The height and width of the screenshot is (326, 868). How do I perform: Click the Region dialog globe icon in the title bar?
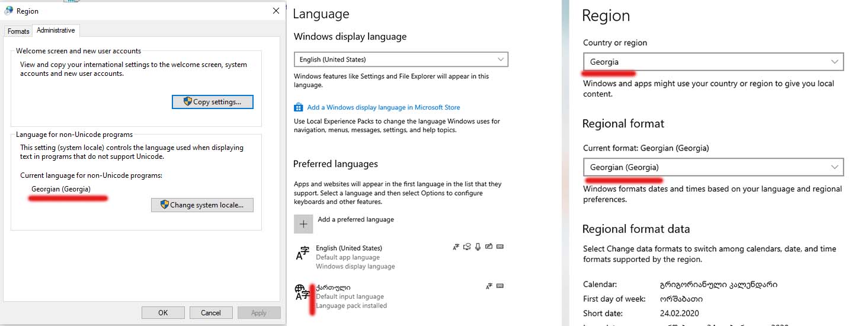tap(9, 11)
